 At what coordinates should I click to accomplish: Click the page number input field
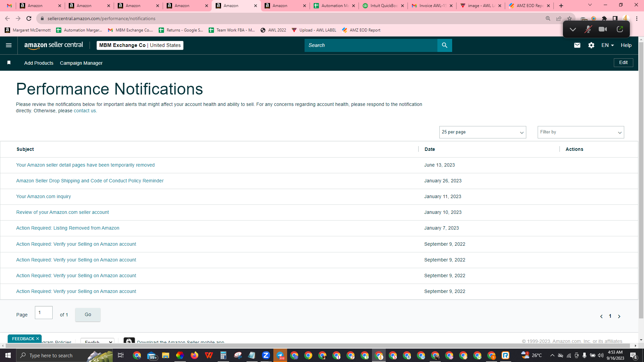coord(44,313)
